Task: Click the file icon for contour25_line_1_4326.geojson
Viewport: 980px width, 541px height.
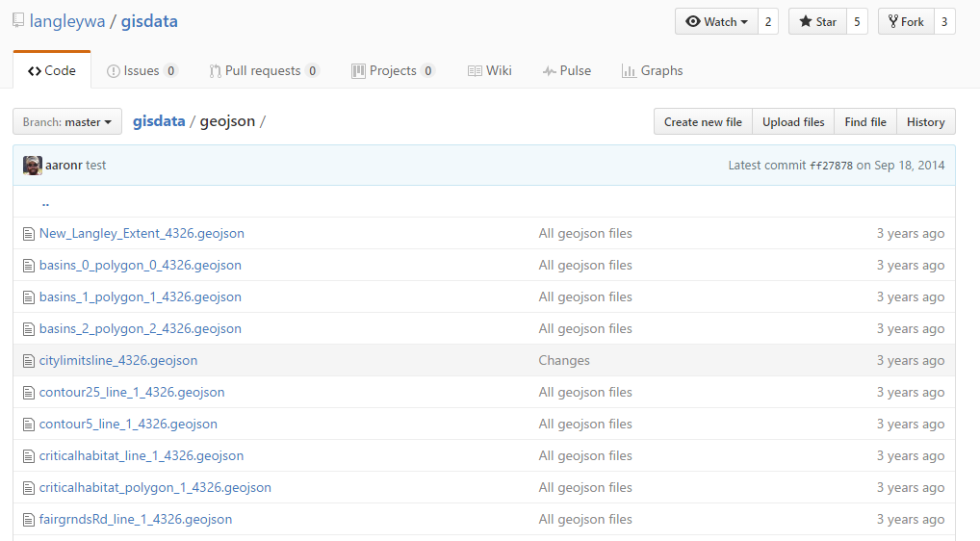Action: click(x=29, y=393)
